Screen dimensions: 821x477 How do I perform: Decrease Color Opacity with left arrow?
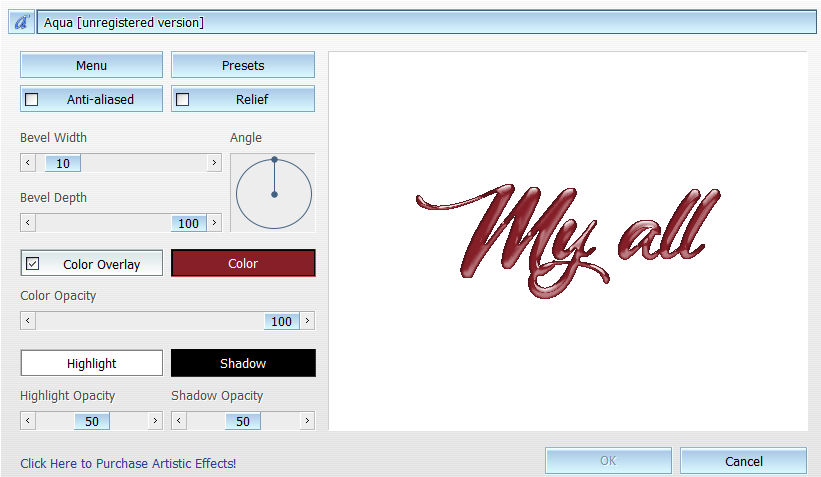28,321
